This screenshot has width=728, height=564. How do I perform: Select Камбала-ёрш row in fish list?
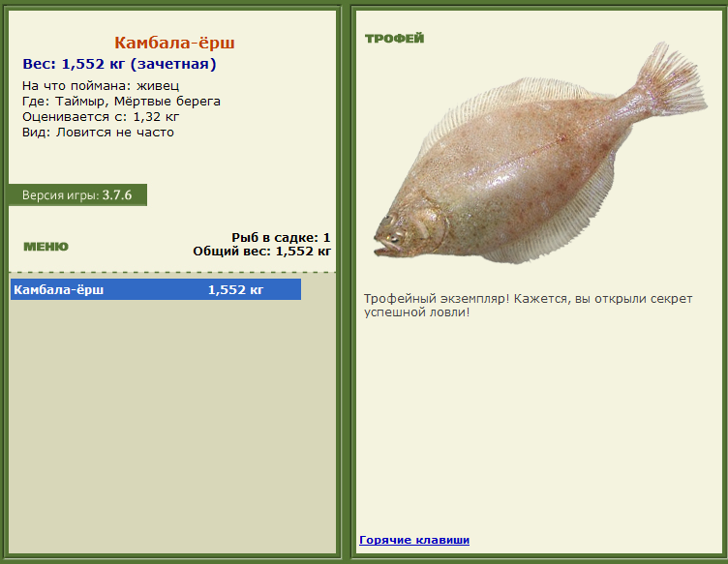coord(156,289)
